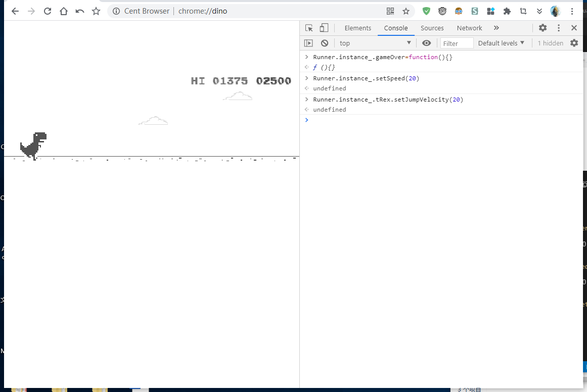Focus the console Filter field

click(457, 43)
